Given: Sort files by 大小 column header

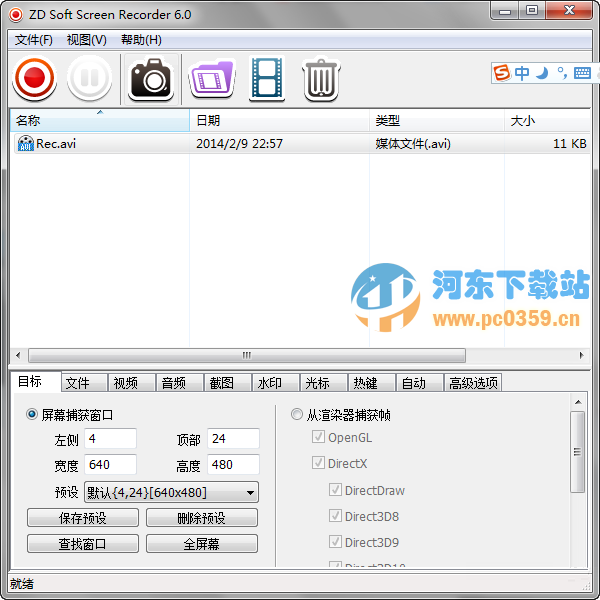Looking at the screenshot, I should coord(547,121).
